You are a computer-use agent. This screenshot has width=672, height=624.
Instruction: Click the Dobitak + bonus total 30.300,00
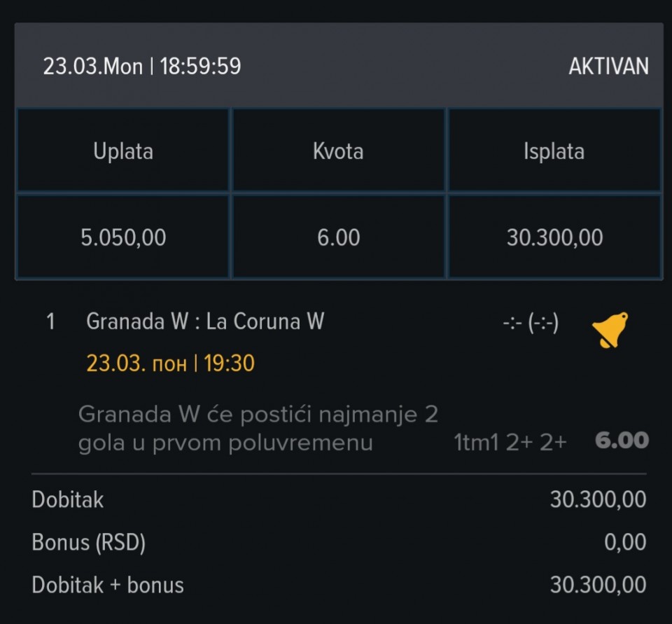598,585
